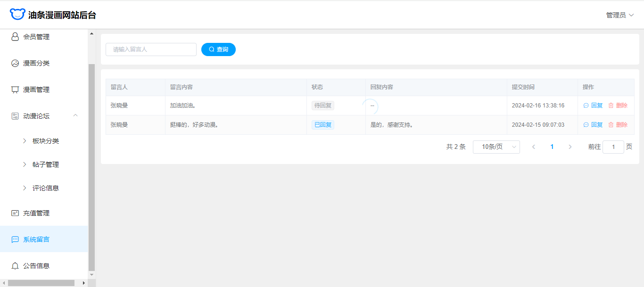This screenshot has height=287, width=644.
Task: Click the 请输入留言人 search field
Action: [151, 49]
